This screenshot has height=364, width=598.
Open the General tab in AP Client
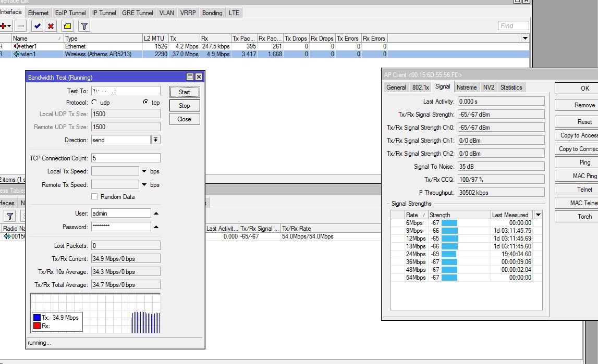pyautogui.click(x=396, y=87)
